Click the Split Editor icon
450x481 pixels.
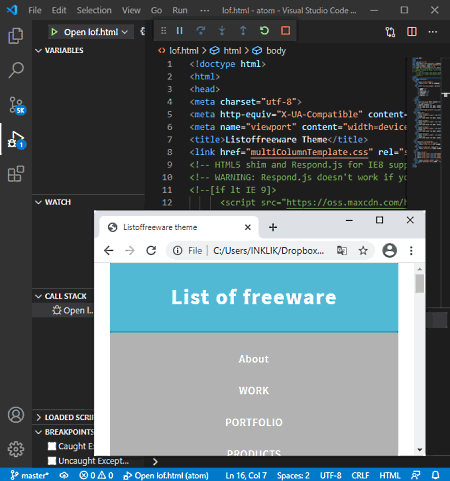[412, 32]
